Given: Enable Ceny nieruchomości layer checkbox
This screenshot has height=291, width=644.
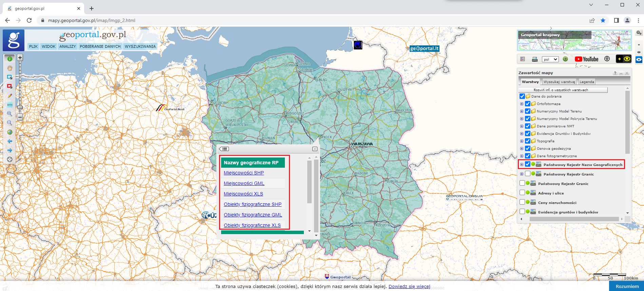Looking at the screenshot, I should pyautogui.click(x=522, y=202).
